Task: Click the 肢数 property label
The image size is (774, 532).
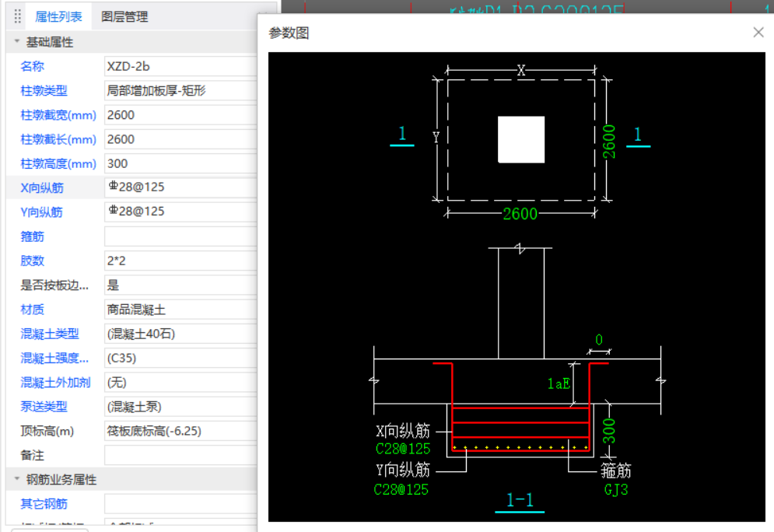Action: pos(32,261)
